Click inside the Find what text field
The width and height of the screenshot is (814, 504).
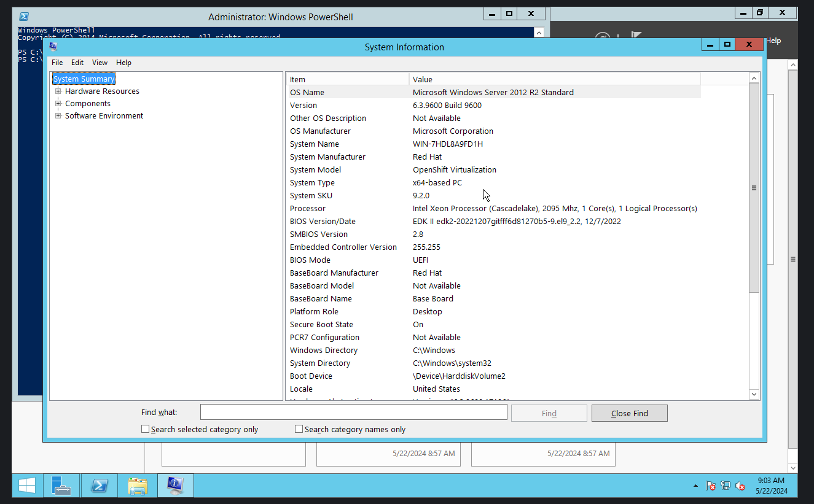click(354, 413)
